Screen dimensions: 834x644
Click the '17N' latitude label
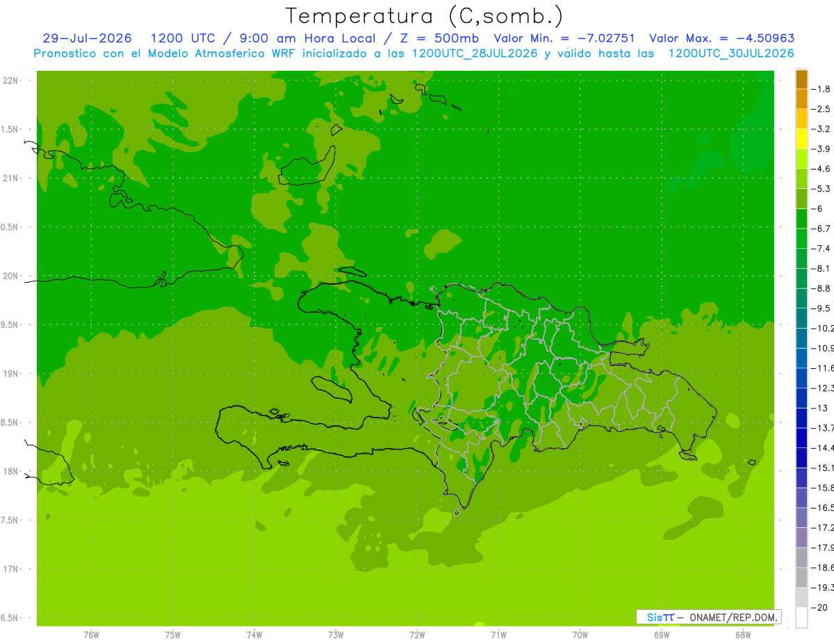coord(12,569)
